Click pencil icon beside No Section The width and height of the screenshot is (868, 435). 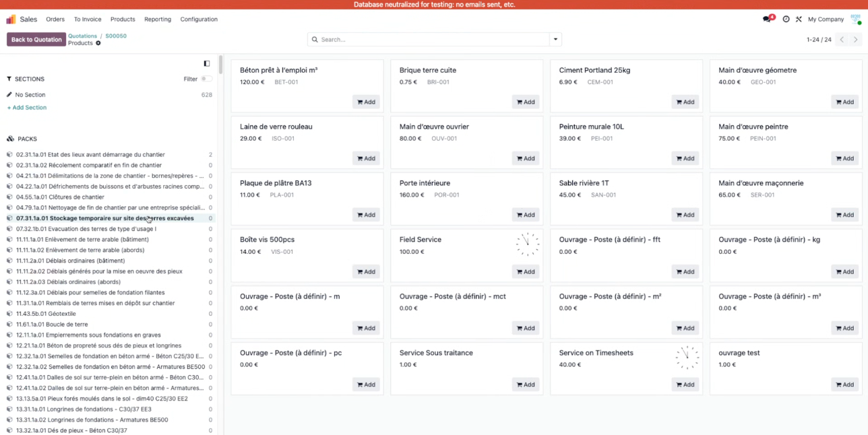(x=9, y=95)
